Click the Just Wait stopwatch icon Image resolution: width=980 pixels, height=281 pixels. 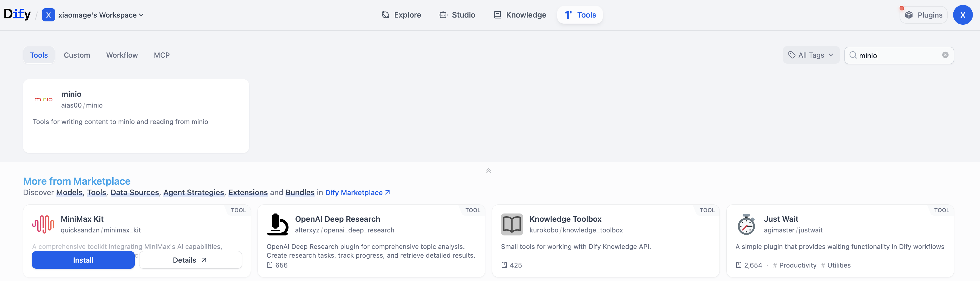(x=746, y=224)
